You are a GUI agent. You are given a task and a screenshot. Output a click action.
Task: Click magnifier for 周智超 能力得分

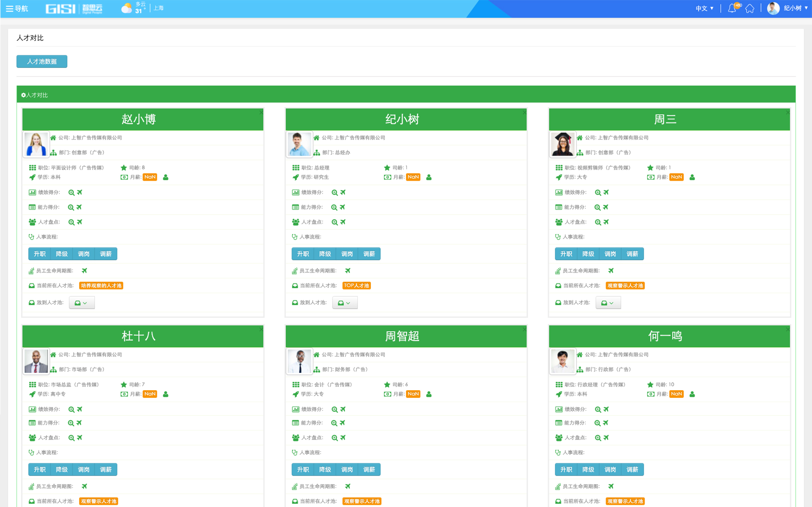(x=334, y=423)
